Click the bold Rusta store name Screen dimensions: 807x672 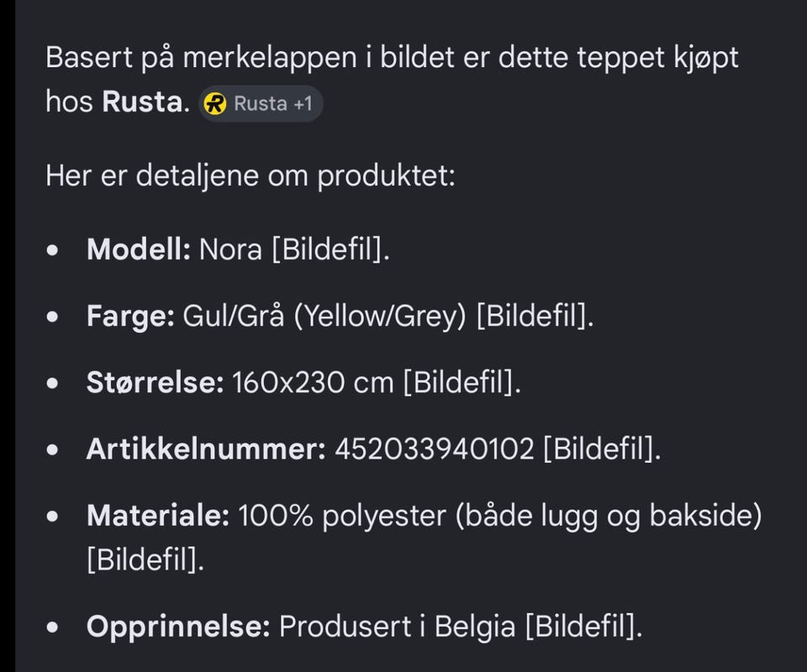click(x=142, y=102)
